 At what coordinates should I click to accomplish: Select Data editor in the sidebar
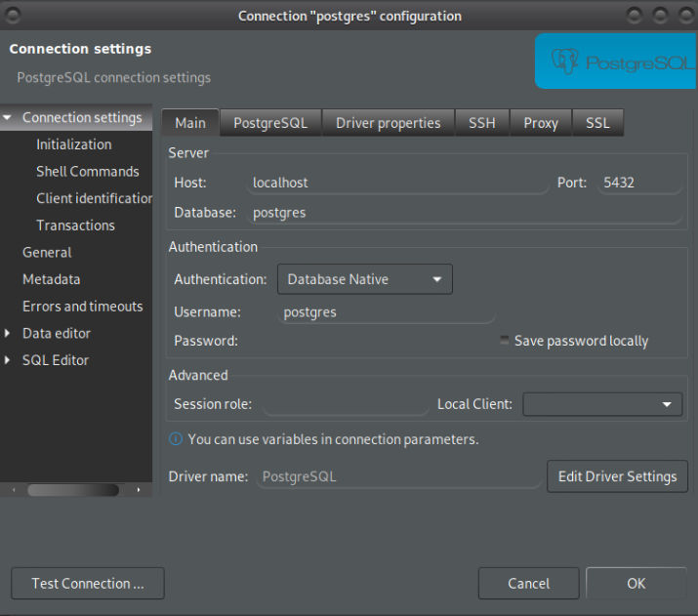coord(57,333)
